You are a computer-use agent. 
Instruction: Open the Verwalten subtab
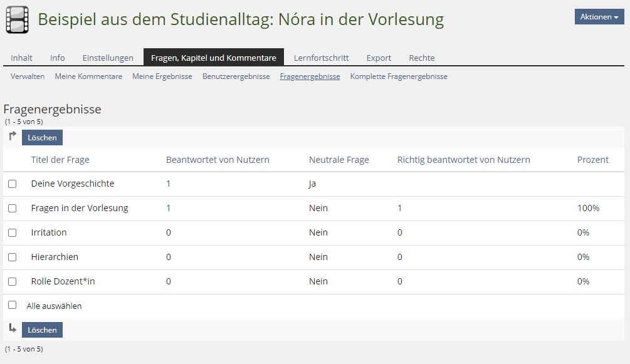coord(28,76)
